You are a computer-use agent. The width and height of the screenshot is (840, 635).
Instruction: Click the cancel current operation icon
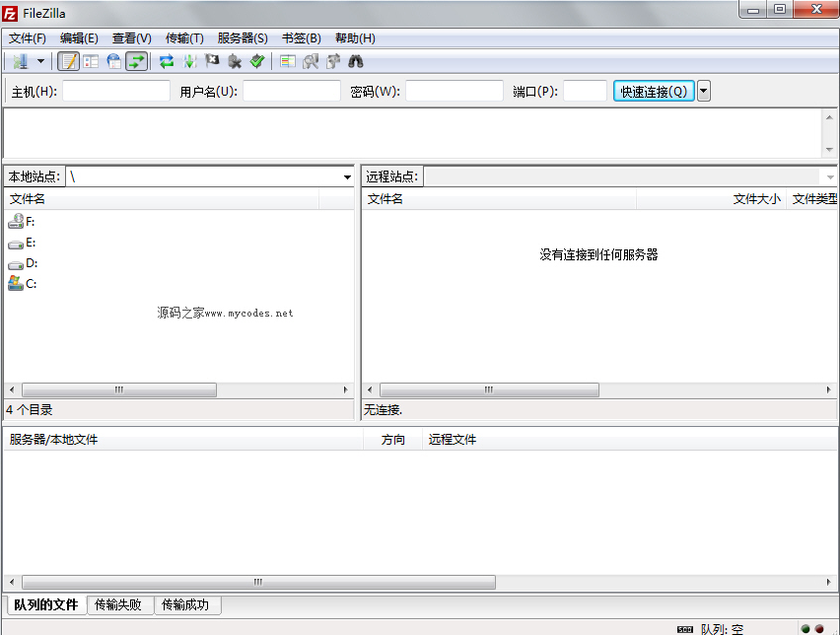coord(212,61)
